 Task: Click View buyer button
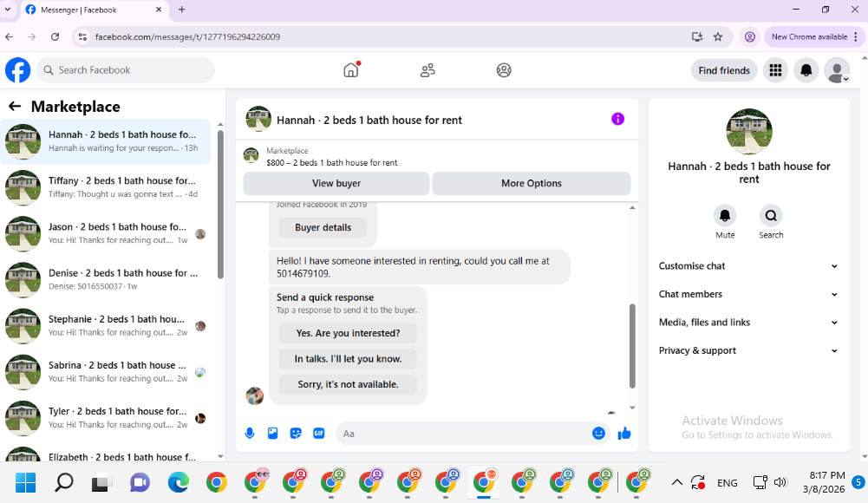[x=336, y=183]
